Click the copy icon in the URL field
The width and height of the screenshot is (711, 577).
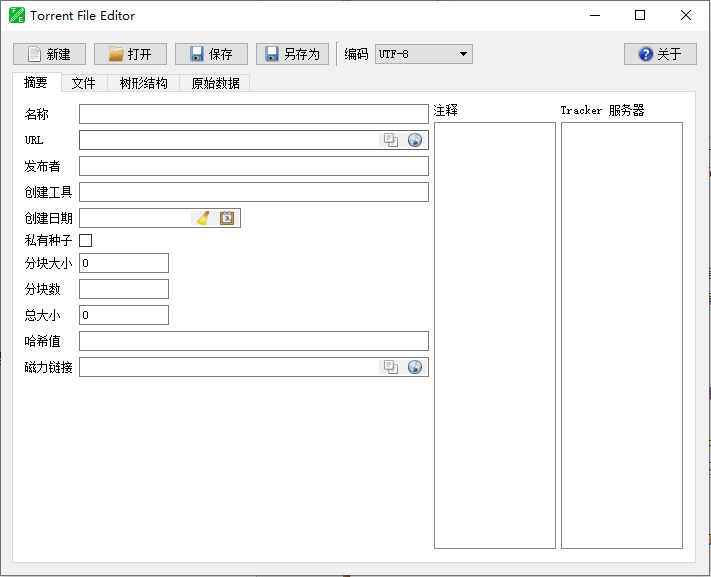(x=391, y=140)
